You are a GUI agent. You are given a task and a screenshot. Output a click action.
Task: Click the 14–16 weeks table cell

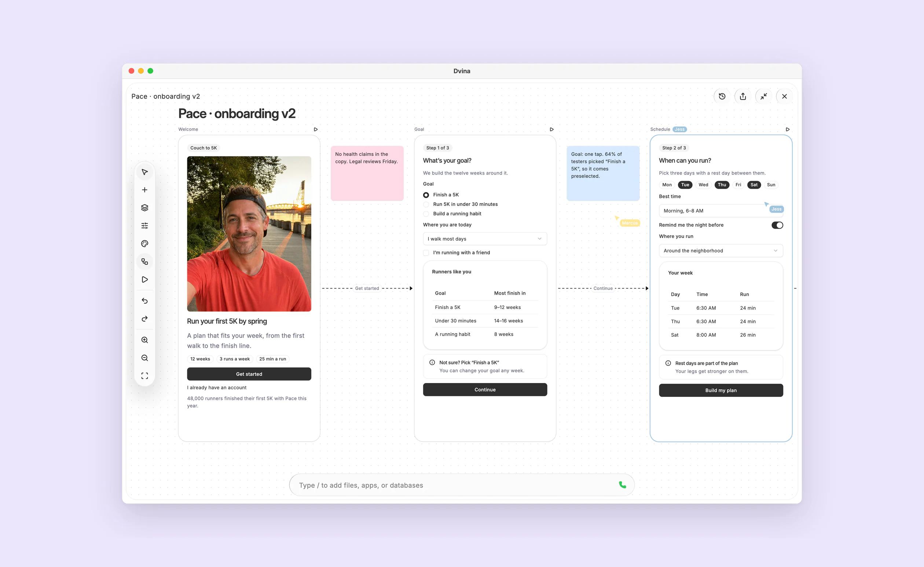[508, 321]
